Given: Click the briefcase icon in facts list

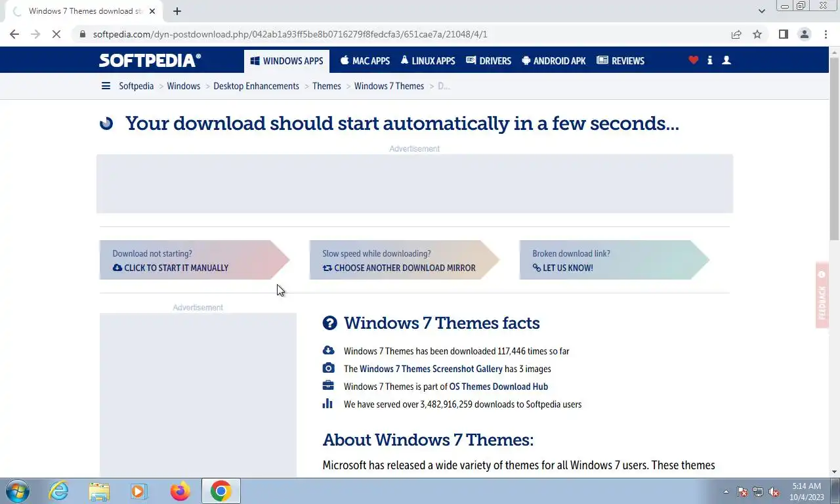Looking at the screenshot, I should pyautogui.click(x=328, y=386).
